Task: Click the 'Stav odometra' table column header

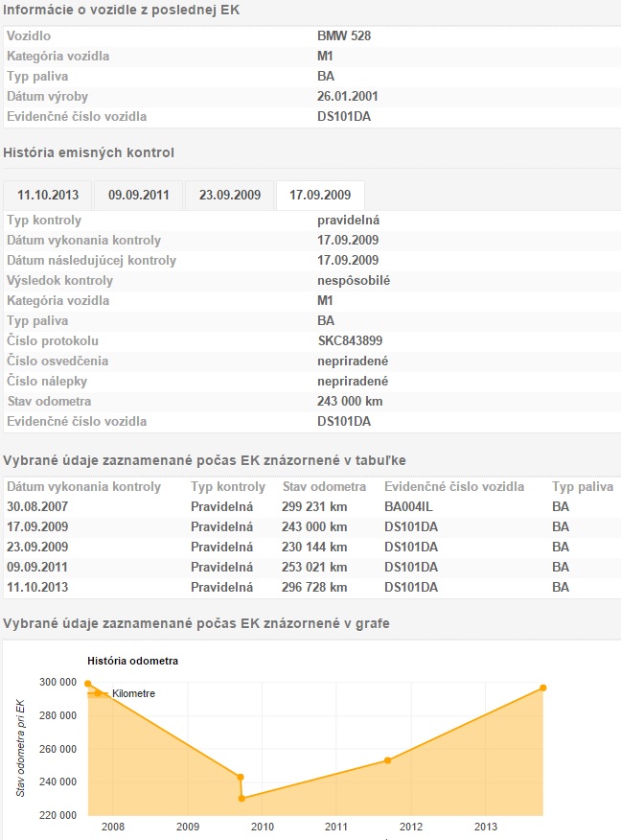Action: tap(324, 487)
